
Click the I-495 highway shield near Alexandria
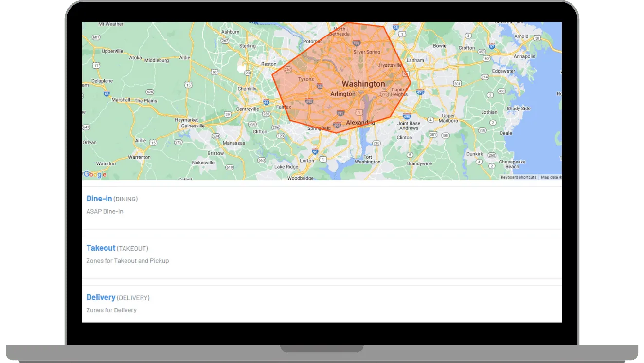click(x=337, y=124)
